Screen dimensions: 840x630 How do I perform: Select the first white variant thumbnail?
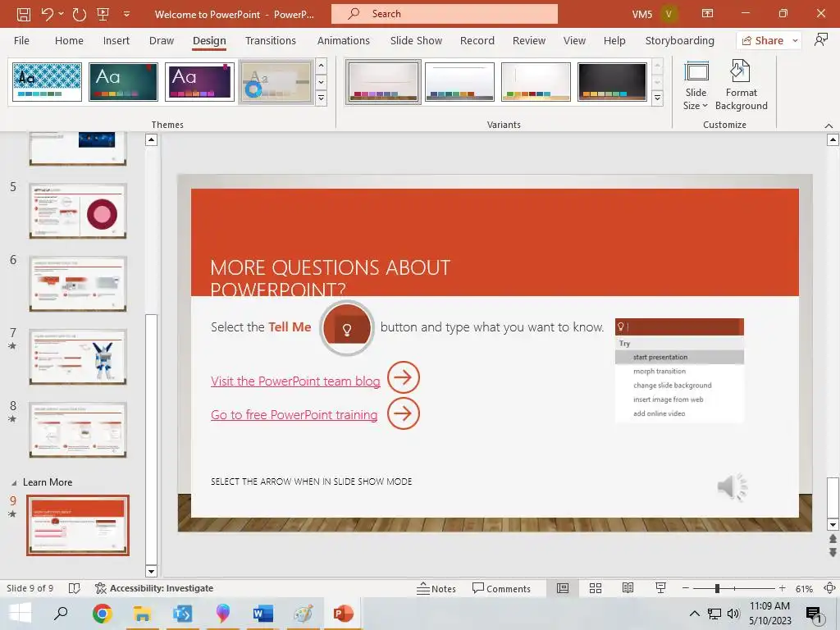(x=383, y=82)
